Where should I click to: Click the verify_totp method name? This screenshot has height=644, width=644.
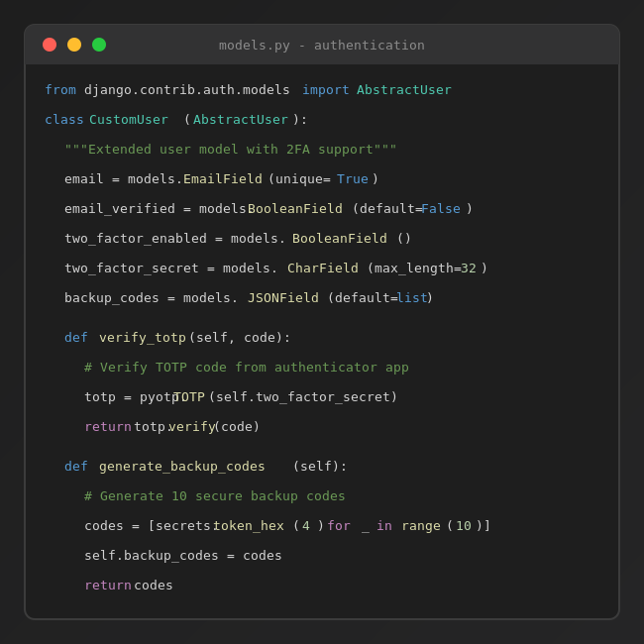(x=143, y=338)
